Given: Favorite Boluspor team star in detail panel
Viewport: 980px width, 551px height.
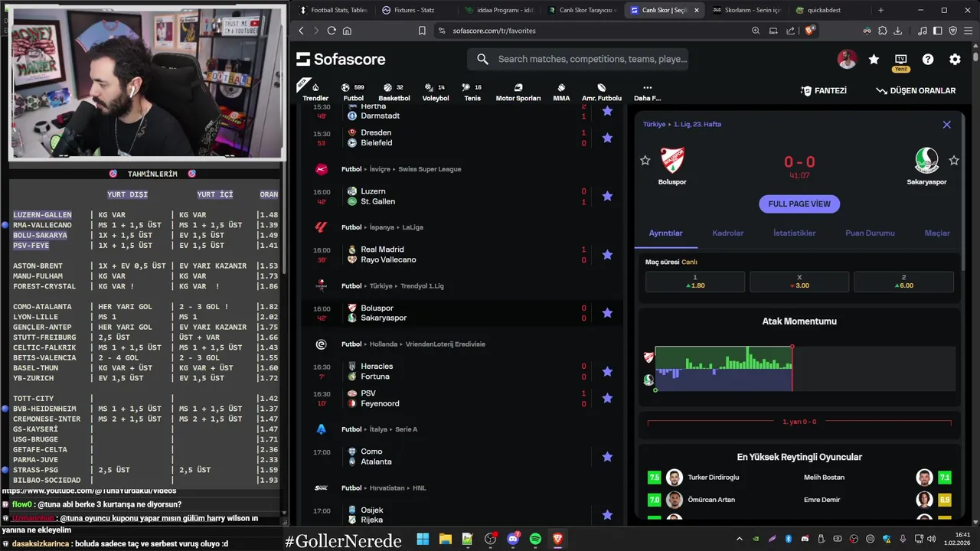Looking at the screenshot, I should [645, 160].
